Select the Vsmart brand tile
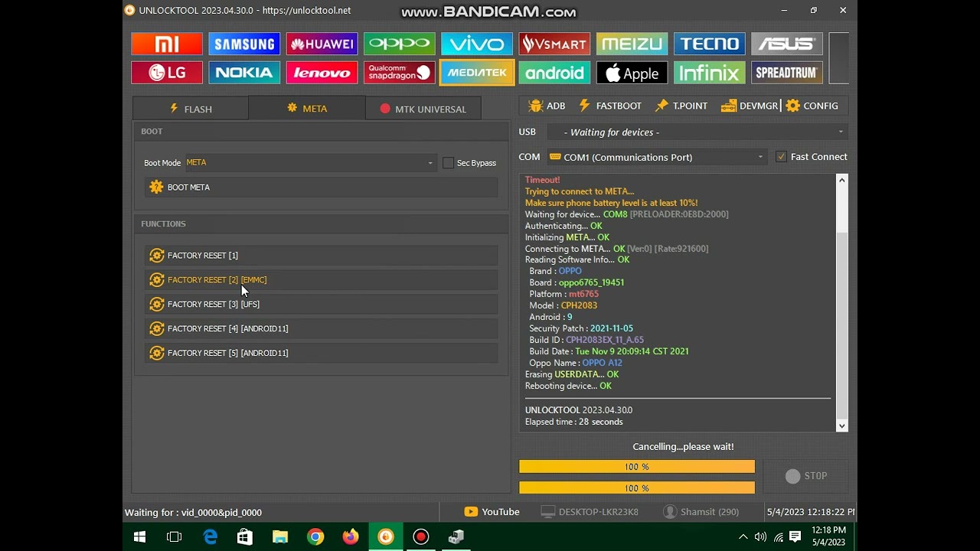Screen dimensions: 980x551 (554, 44)
